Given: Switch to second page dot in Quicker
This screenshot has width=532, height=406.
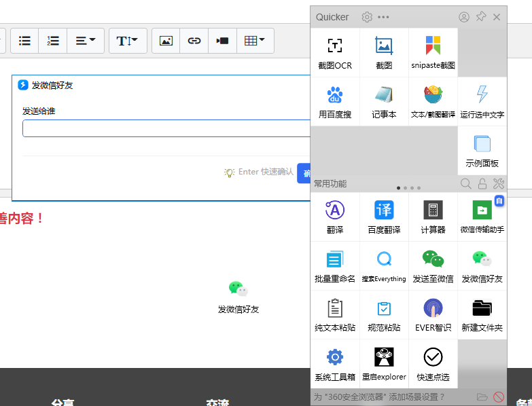Looking at the screenshot, I should [405, 188].
